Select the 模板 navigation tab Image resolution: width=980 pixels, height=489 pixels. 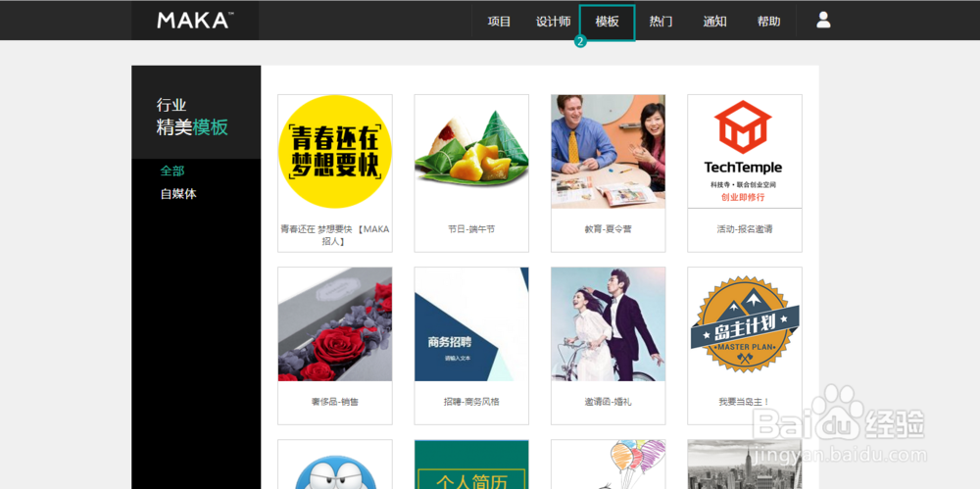[x=607, y=23]
